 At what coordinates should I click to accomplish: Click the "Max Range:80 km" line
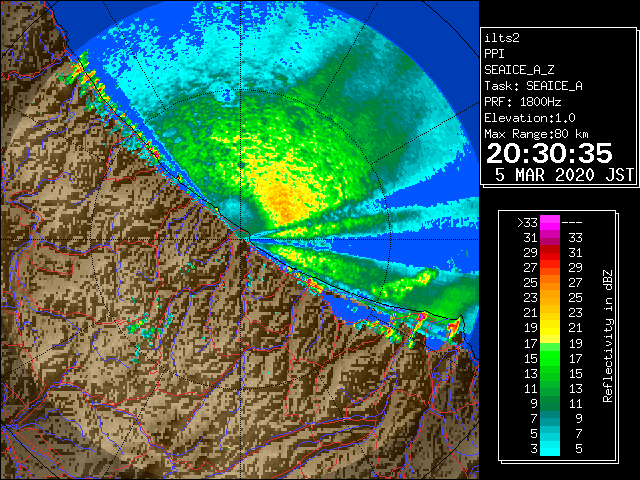click(x=536, y=134)
